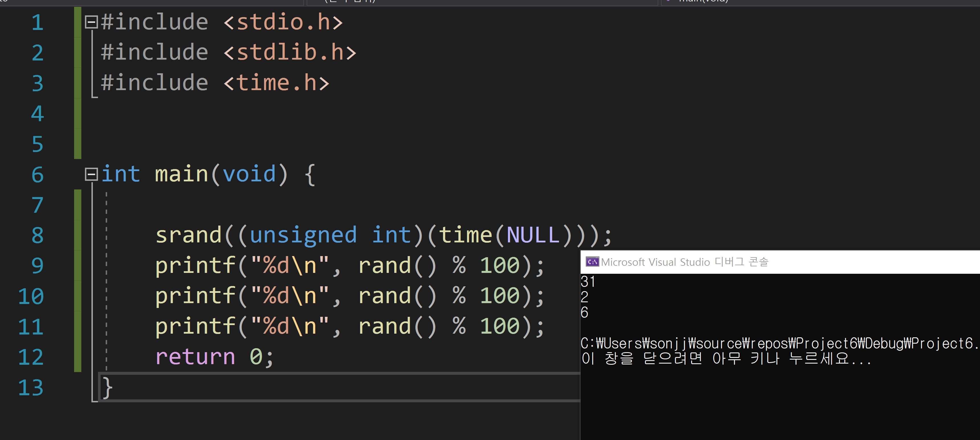The height and width of the screenshot is (440, 980).
Task: Click the output value 2 in console
Action: coord(585,297)
